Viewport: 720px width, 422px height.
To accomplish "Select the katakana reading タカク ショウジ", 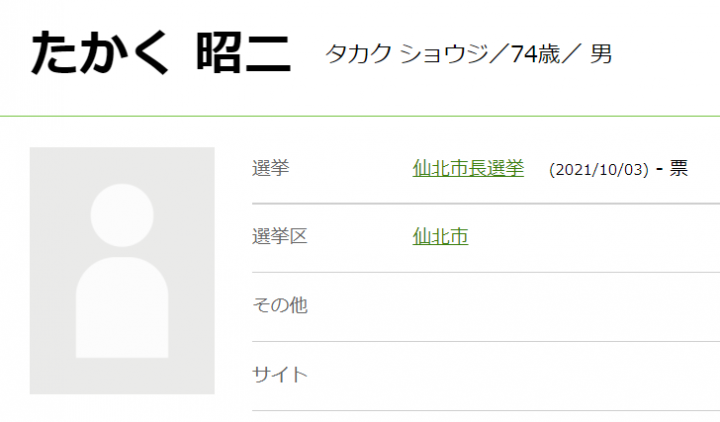I will (x=412, y=54).
